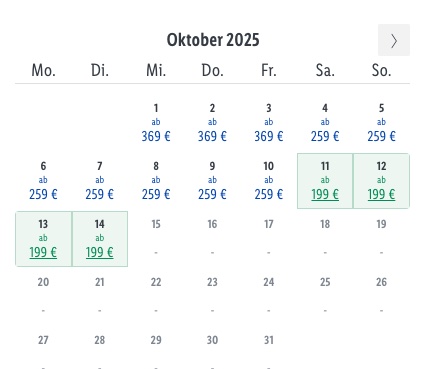
Task: Click the Oktober 2025 month heading
Action: pos(213,40)
